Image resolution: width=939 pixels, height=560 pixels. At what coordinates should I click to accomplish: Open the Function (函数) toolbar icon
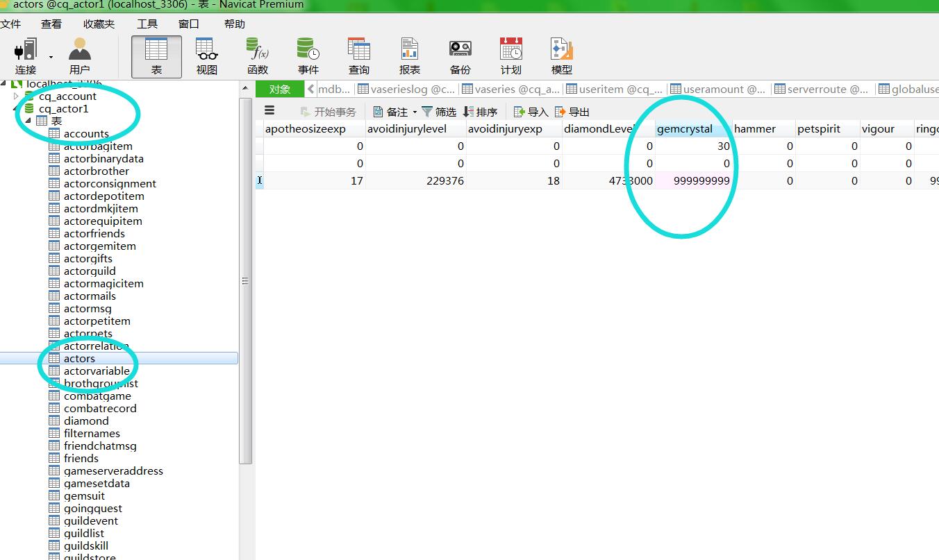[257, 51]
